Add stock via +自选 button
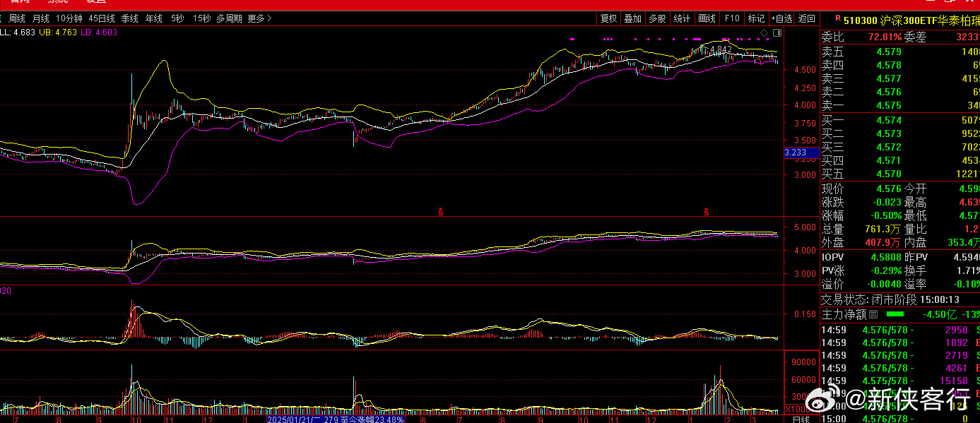Screen dimensions: 980x423 click(x=781, y=18)
